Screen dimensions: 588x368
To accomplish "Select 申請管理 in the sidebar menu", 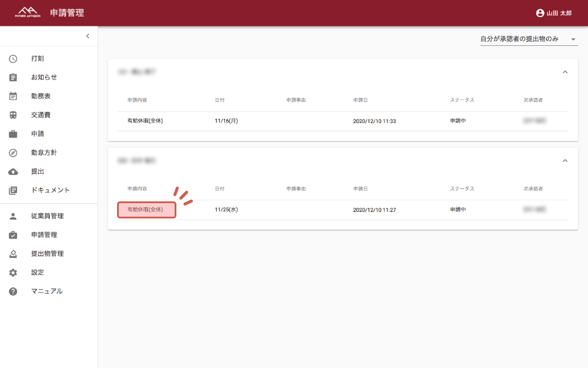I will pyautogui.click(x=44, y=235).
